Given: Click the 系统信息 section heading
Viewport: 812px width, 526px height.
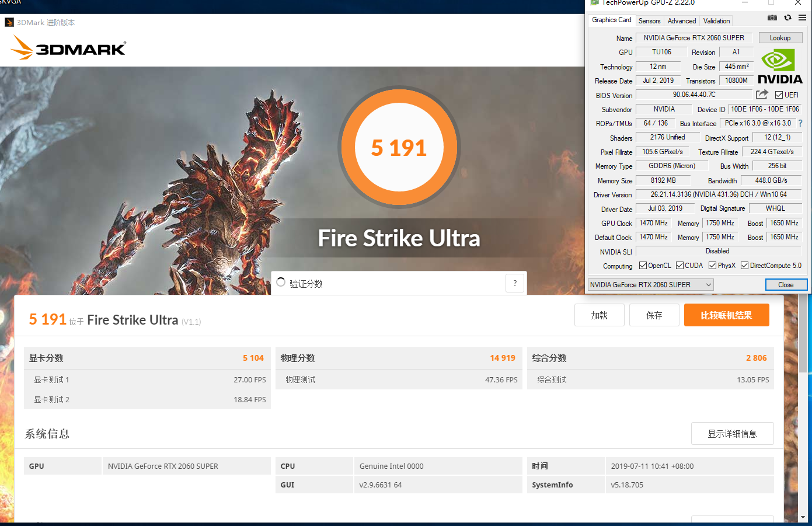Looking at the screenshot, I should 47,434.
